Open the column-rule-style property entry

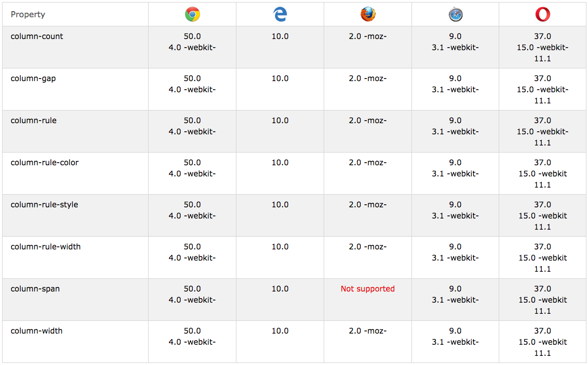coord(44,205)
